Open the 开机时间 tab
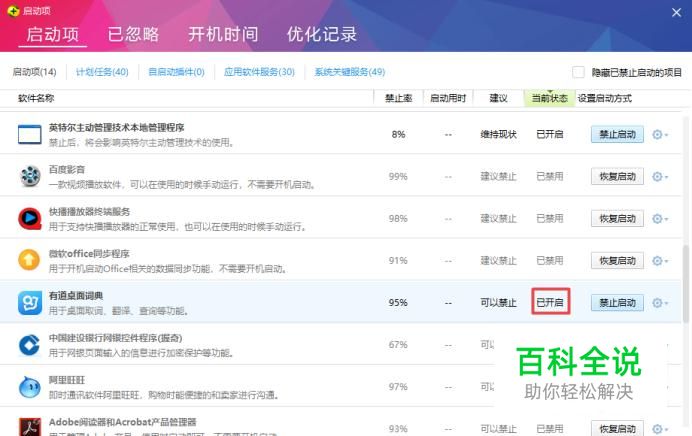Image resolution: width=692 pixels, height=436 pixels. (223, 34)
